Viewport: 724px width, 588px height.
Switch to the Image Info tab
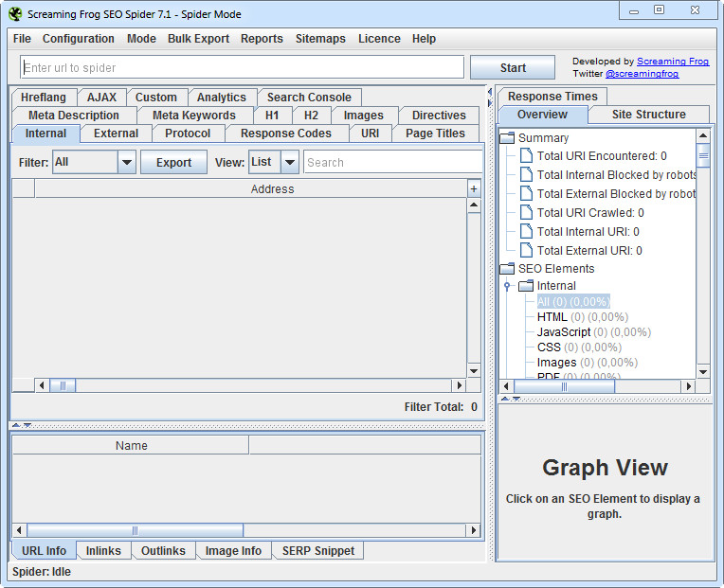click(234, 551)
